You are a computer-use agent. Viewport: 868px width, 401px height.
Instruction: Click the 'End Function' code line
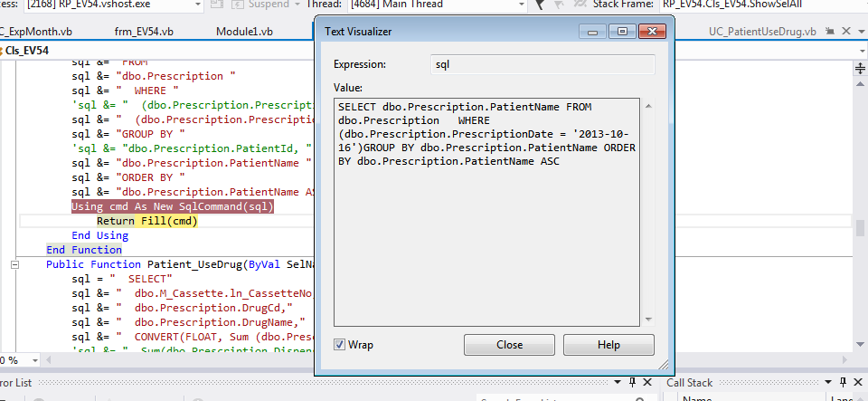[x=83, y=250]
